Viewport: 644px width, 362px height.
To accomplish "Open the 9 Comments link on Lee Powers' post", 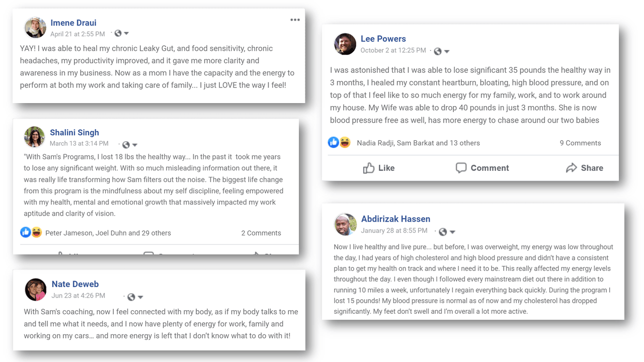I will pos(580,143).
